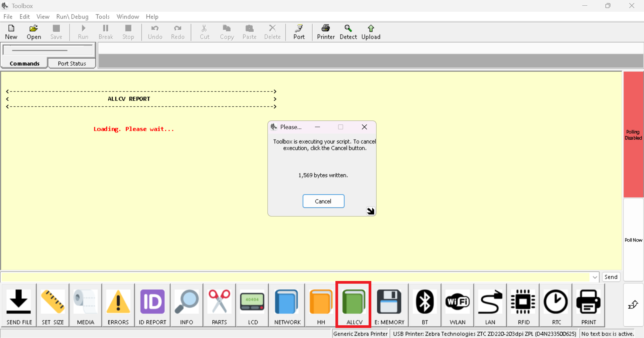Switch to the Port Status tab
644x338 pixels.
pos(72,63)
